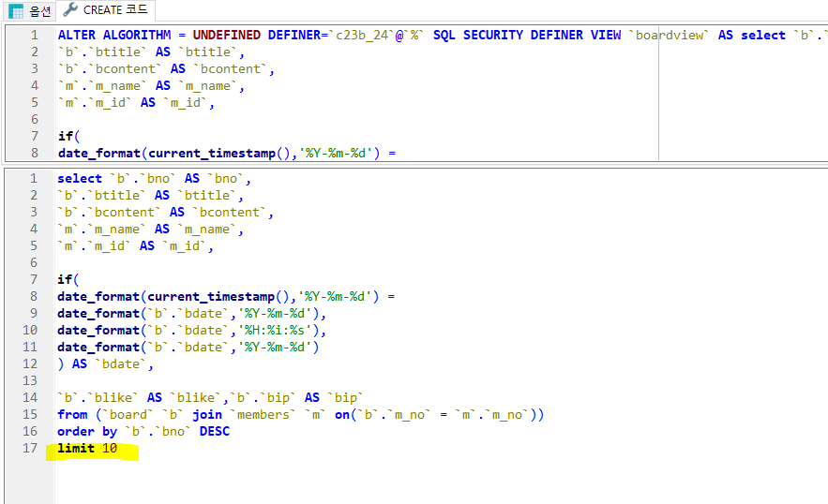Click ') AS `bdate`,' line in lower editor
Viewport: 828px width, 504px height.
[106, 363]
